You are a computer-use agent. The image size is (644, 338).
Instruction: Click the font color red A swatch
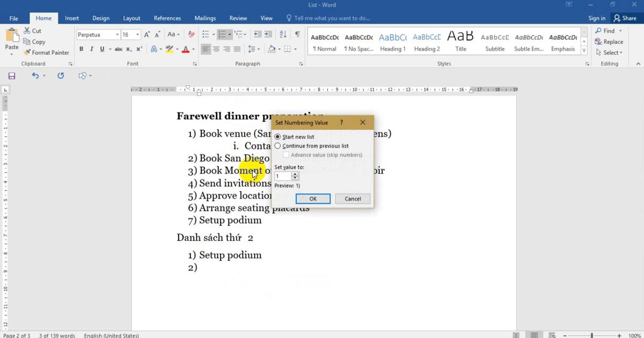[185, 49]
